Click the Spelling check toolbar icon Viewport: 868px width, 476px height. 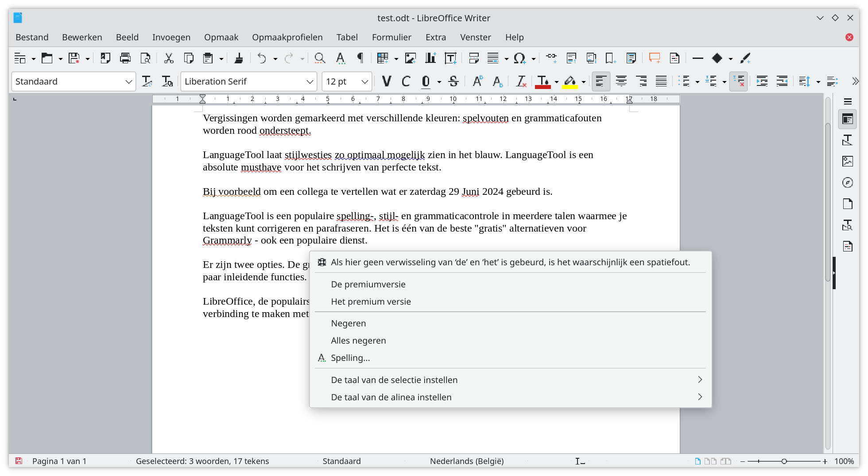340,58
